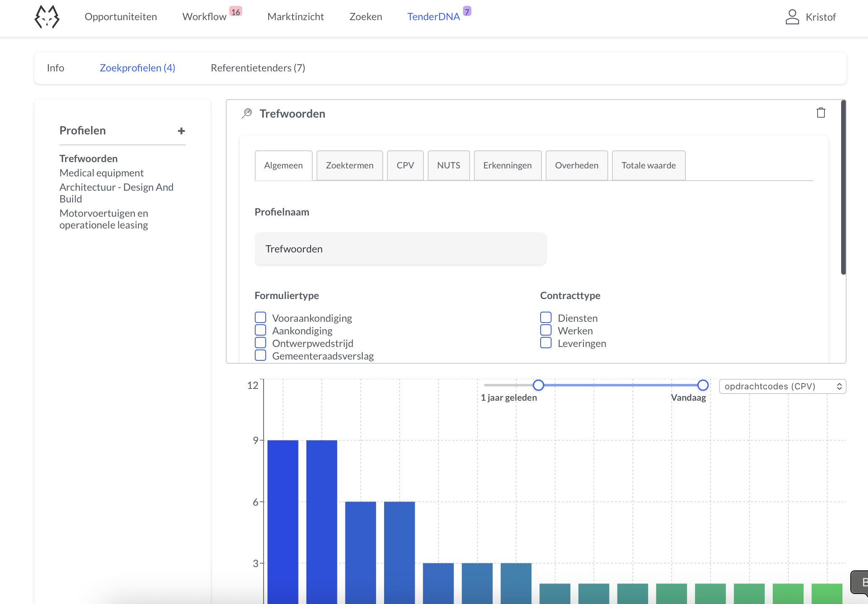
Task: Click the wolf logo in the navigation bar
Action: (x=47, y=17)
